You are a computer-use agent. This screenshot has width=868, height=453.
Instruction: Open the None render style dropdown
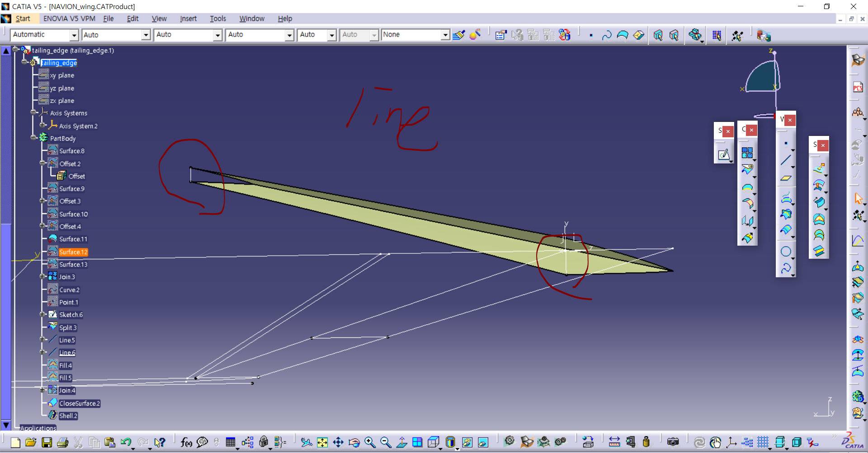click(445, 35)
